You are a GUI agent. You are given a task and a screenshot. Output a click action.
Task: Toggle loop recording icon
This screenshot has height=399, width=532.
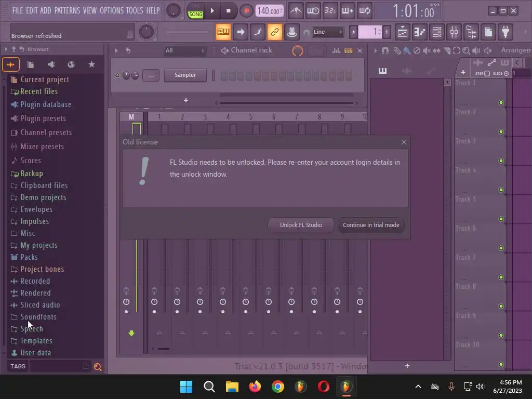pyautogui.click(x=364, y=11)
